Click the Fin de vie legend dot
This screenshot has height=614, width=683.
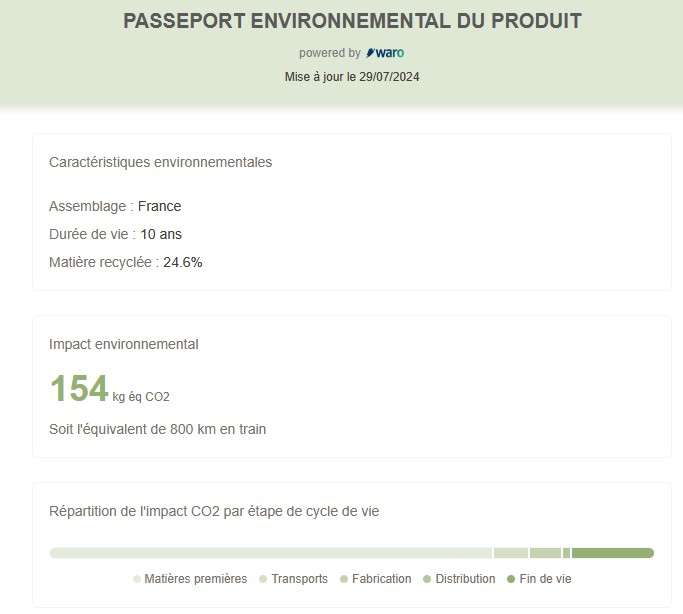click(x=511, y=579)
